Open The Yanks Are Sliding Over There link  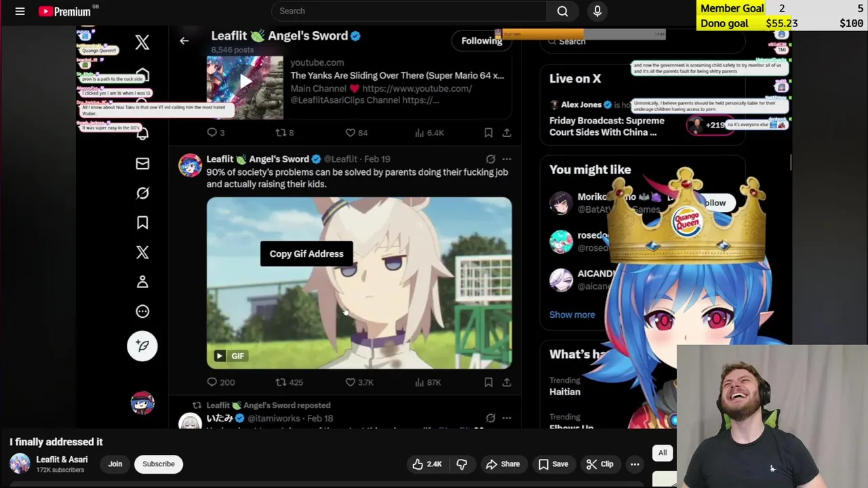coord(397,75)
